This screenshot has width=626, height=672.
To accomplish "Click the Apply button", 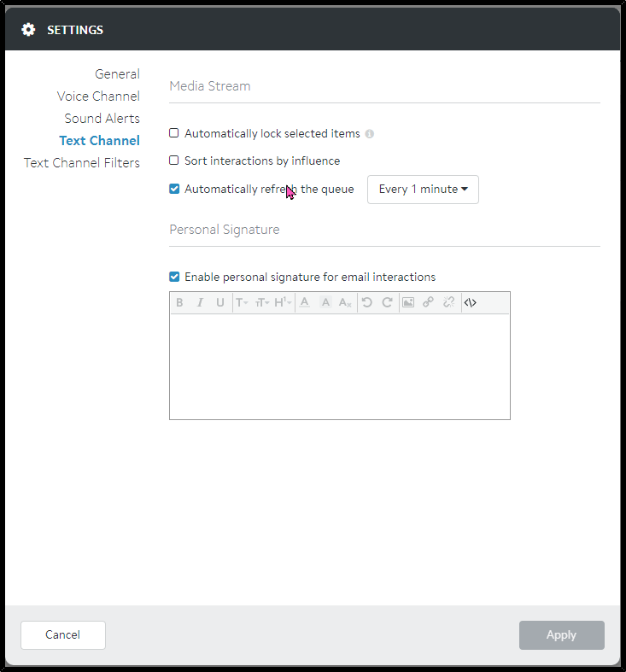I will pyautogui.click(x=562, y=634).
